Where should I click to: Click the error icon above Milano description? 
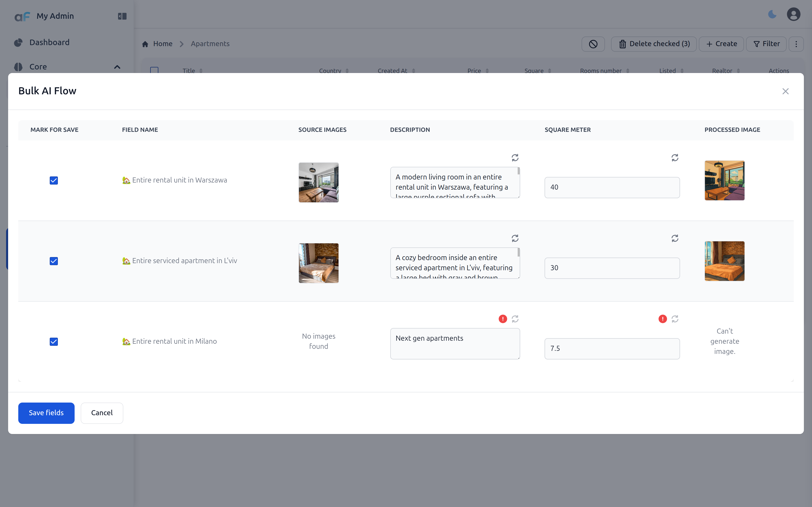(x=502, y=319)
